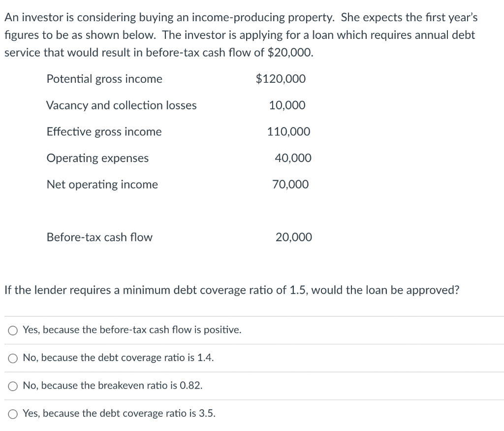Click the 20,000 before-tax cash flow table value

tap(293, 237)
